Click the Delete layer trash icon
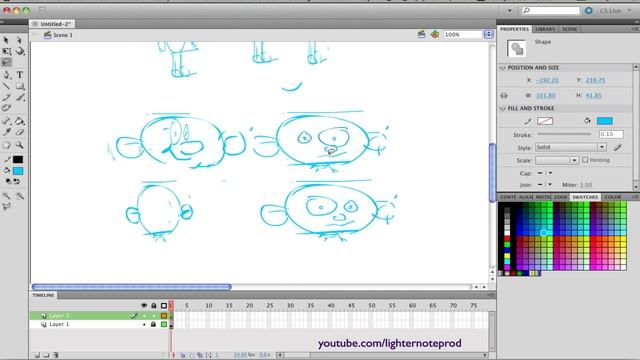The width and height of the screenshot is (640, 360). pyautogui.click(x=56, y=355)
